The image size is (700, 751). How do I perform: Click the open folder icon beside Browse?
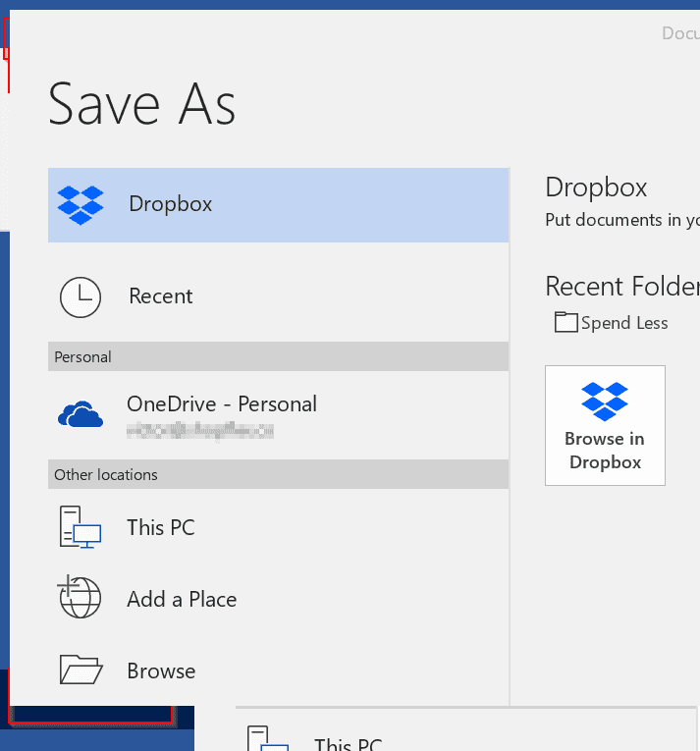[80, 671]
